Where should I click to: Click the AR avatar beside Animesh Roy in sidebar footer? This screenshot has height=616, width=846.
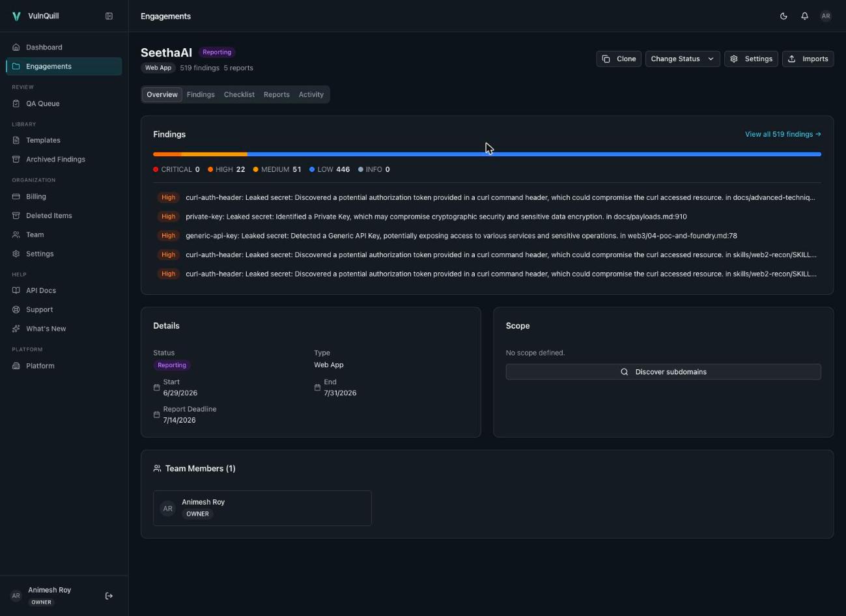(16, 596)
